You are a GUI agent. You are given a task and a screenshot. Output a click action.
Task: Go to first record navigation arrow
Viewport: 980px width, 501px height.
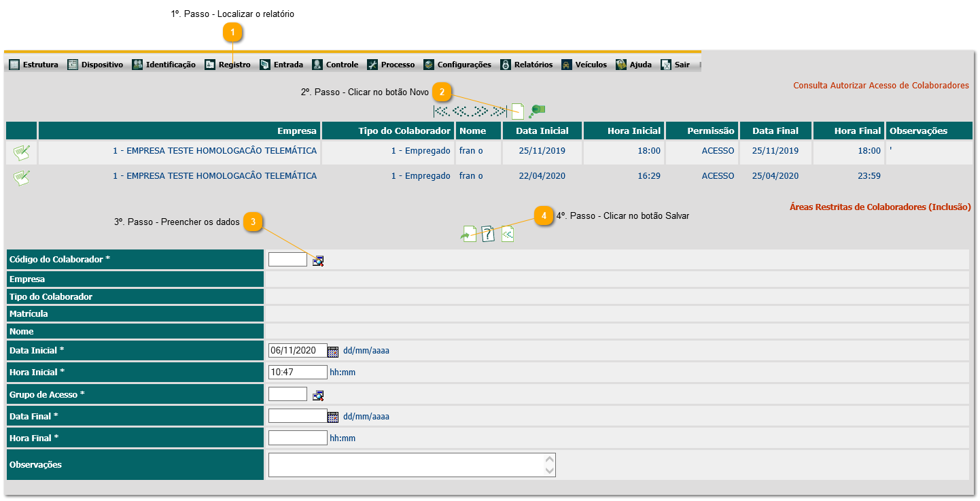(x=442, y=110)
